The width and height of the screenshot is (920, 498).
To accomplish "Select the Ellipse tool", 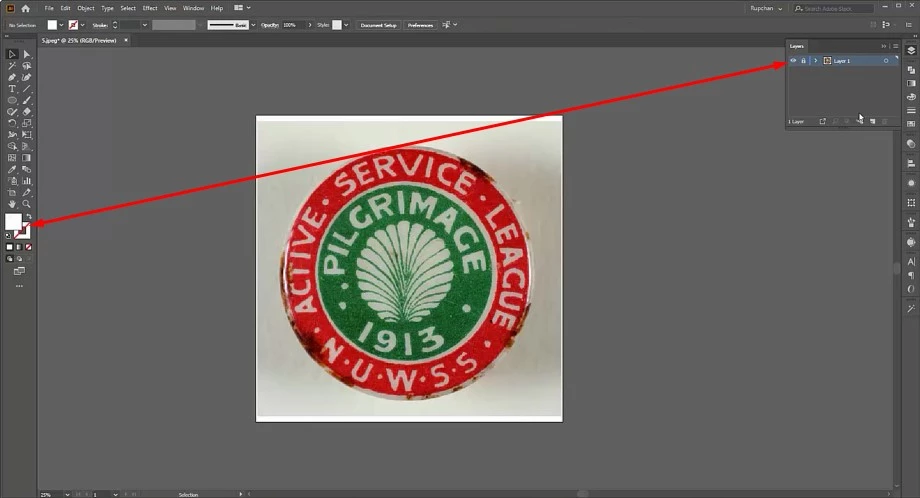I will point(12,100).
